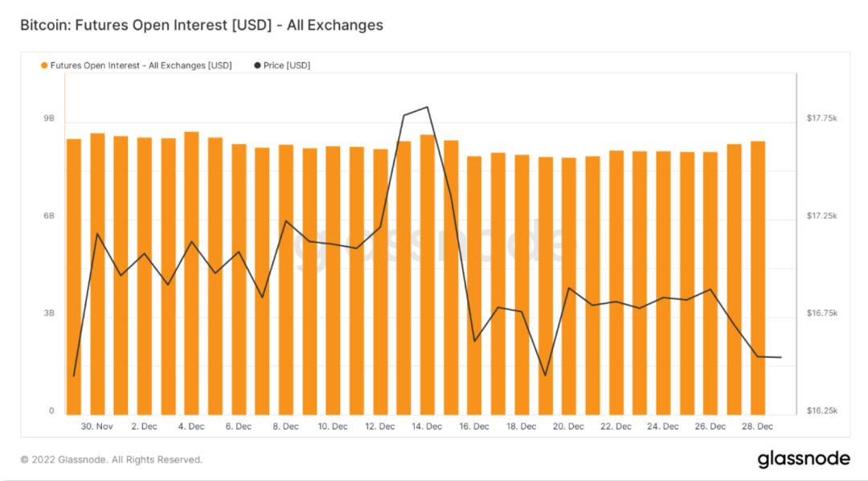
Task: Click the glassnode logo at bottom right
Action: click(803, 459)
